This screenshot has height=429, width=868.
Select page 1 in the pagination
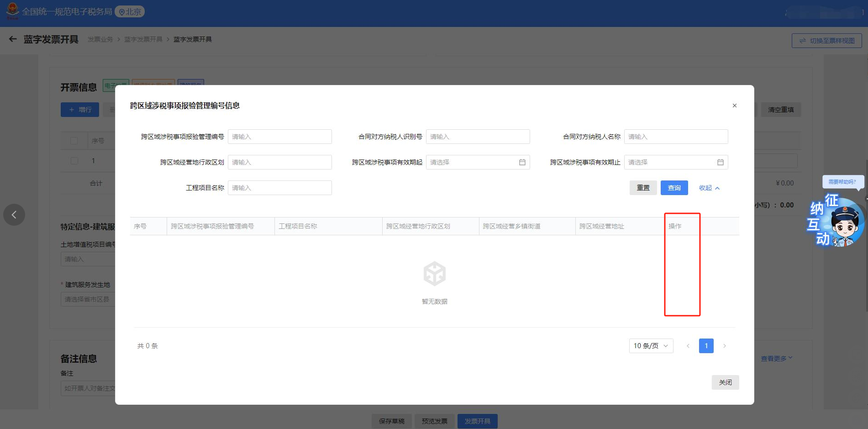tap(706, 346)
